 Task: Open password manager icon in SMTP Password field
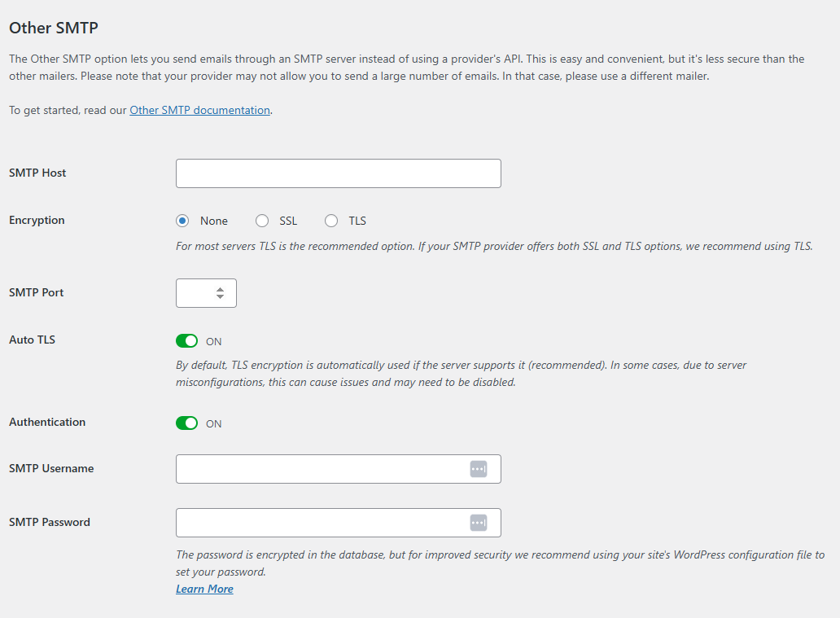tap(479, 523)
